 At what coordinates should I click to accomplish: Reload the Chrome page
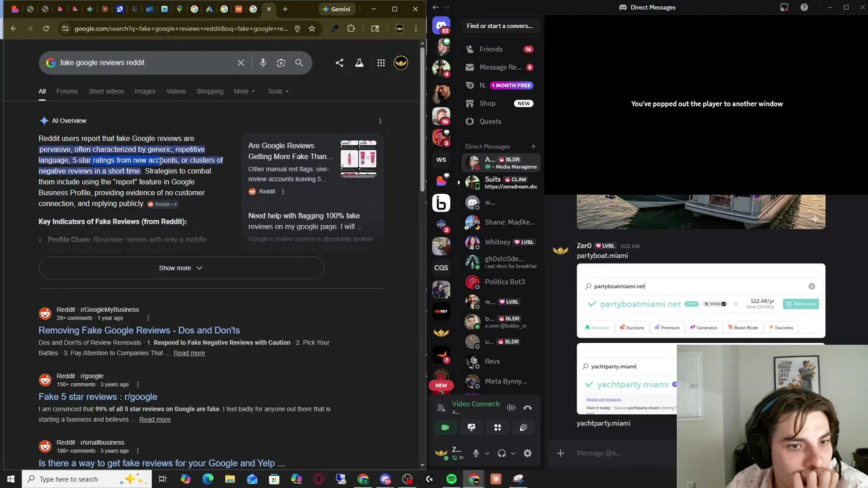click(x=46, y=28)
